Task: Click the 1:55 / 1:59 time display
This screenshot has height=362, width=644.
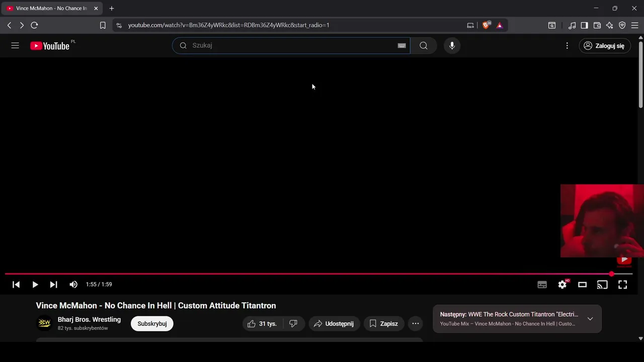Action: tap(99, 285)
